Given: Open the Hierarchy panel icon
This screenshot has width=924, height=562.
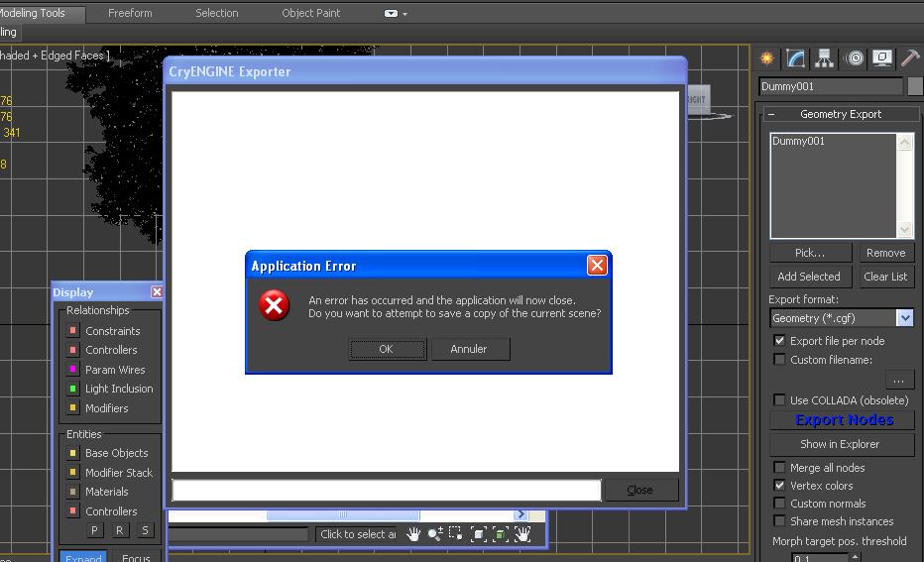Looking at the screenshot, I should [824, 58].
